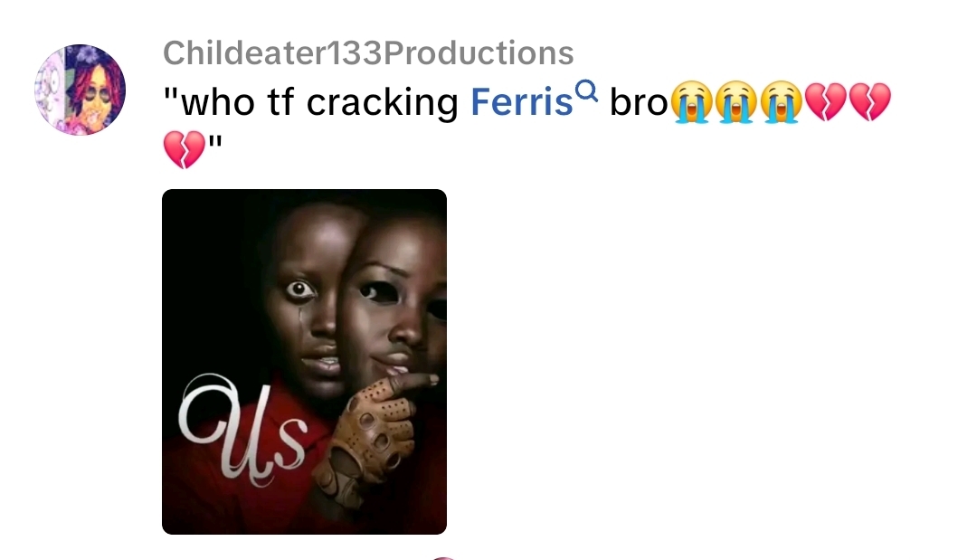Viewport: 977px width, 560px height.
Task: Click the broken heart on the second line
Action: [x=184, y=149]
